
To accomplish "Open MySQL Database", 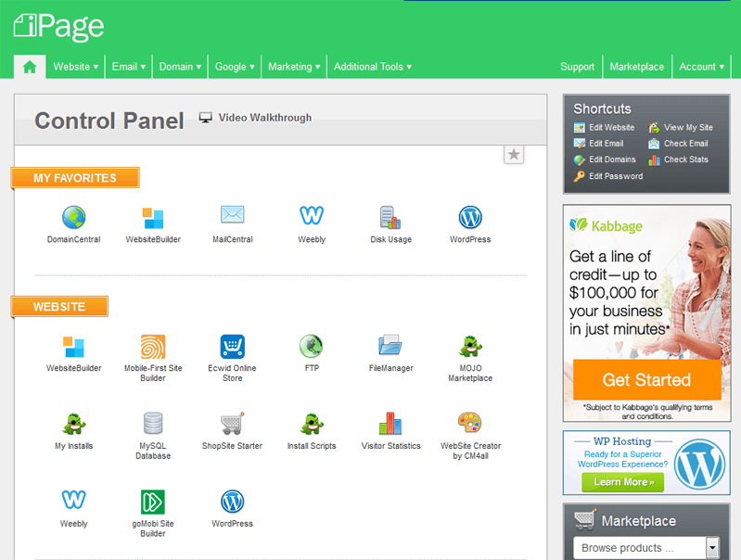I will point(153,436).
